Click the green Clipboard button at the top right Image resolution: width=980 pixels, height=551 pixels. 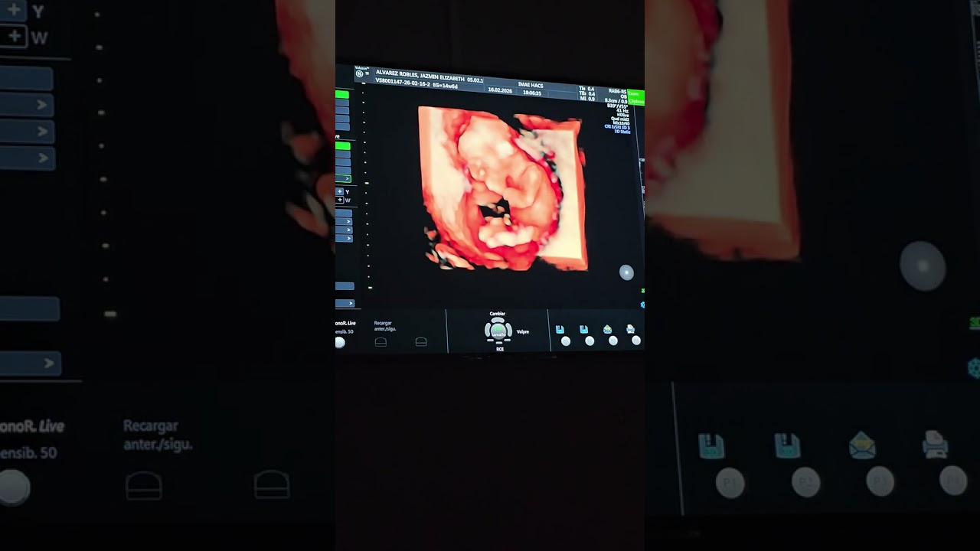[635, 102]
